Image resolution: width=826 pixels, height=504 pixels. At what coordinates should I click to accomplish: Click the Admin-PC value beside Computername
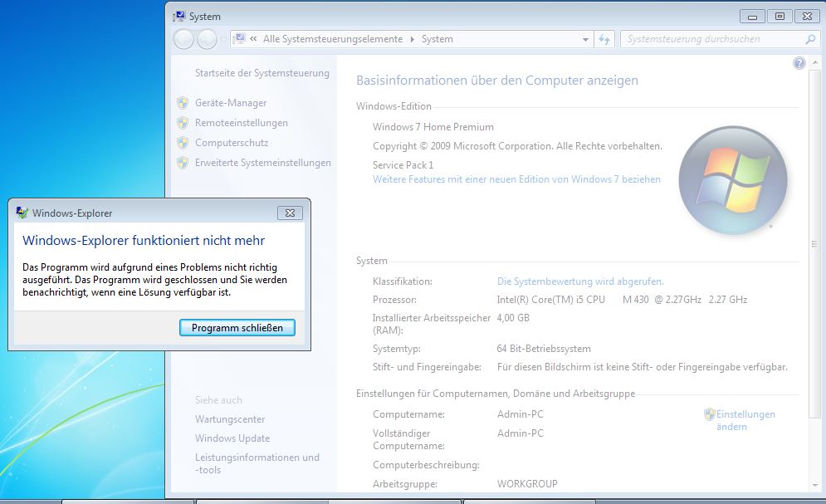[520, 414]
